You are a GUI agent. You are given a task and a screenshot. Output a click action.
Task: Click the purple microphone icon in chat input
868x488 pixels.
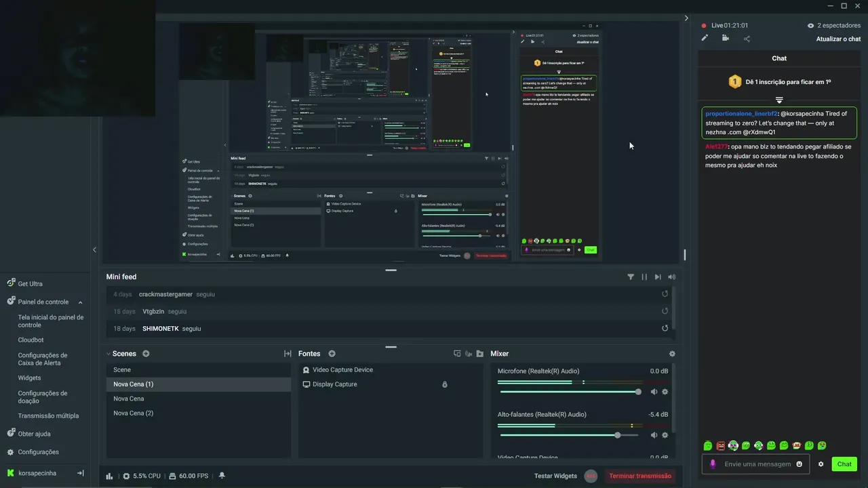click(x=713, y=464)
